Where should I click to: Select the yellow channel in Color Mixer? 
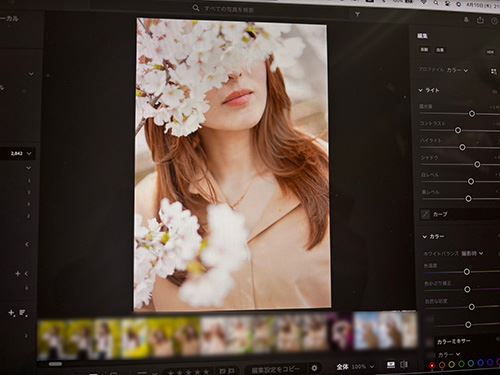452,364
